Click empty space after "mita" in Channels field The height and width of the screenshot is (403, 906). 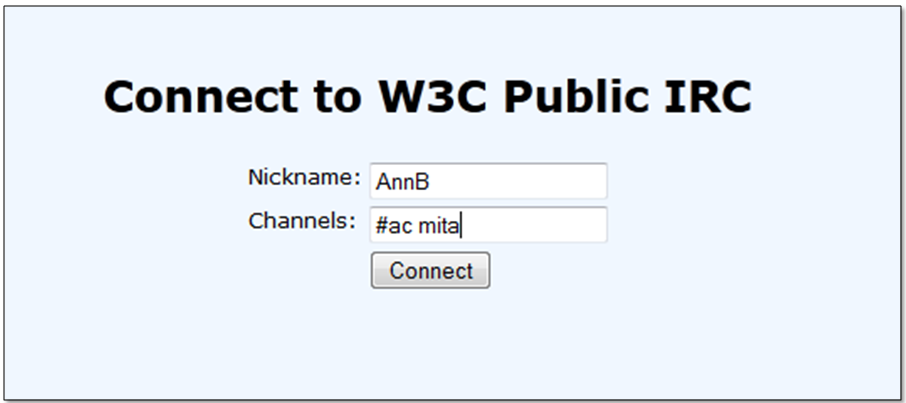tap(540, 226)
